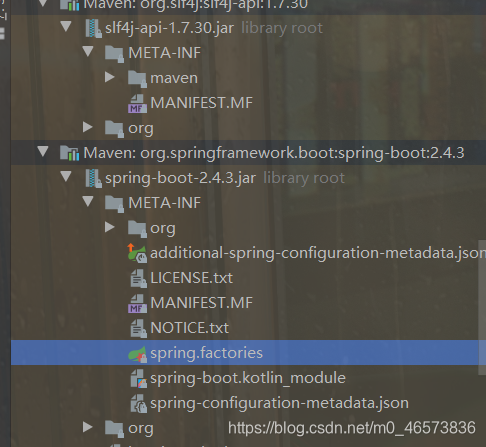Click the Maven library icon for spring-boot:2.4.3
The image size is (486, 447).
point(69,153)
